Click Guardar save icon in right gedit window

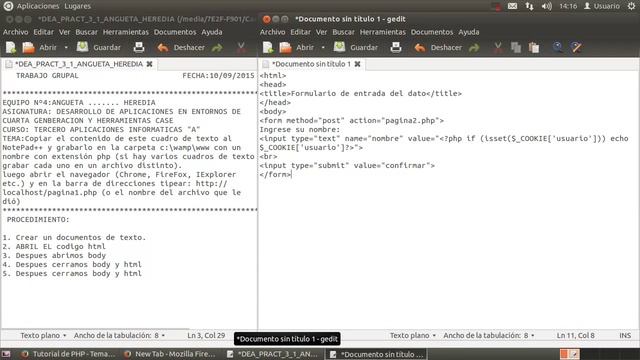tap(340, 47)
